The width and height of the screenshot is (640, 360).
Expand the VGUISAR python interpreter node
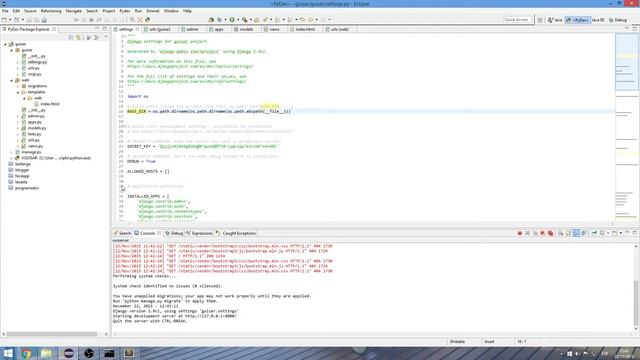pos(11,158)
